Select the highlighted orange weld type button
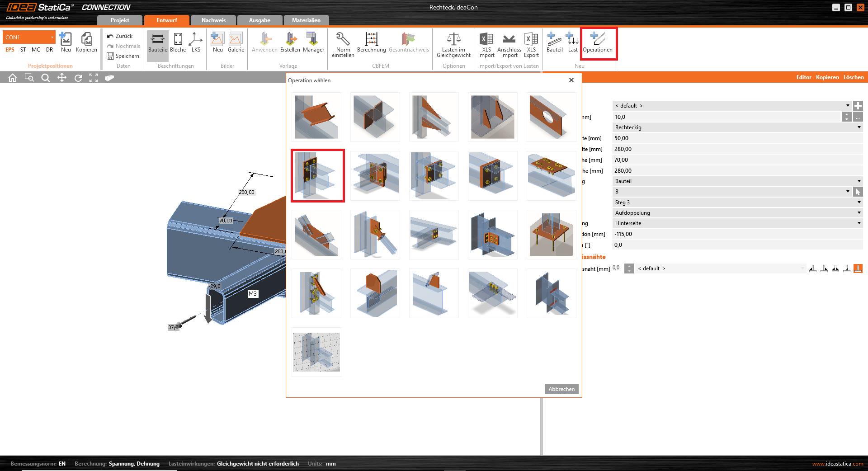Screen dimensions: 868x471 pos(858,268)
